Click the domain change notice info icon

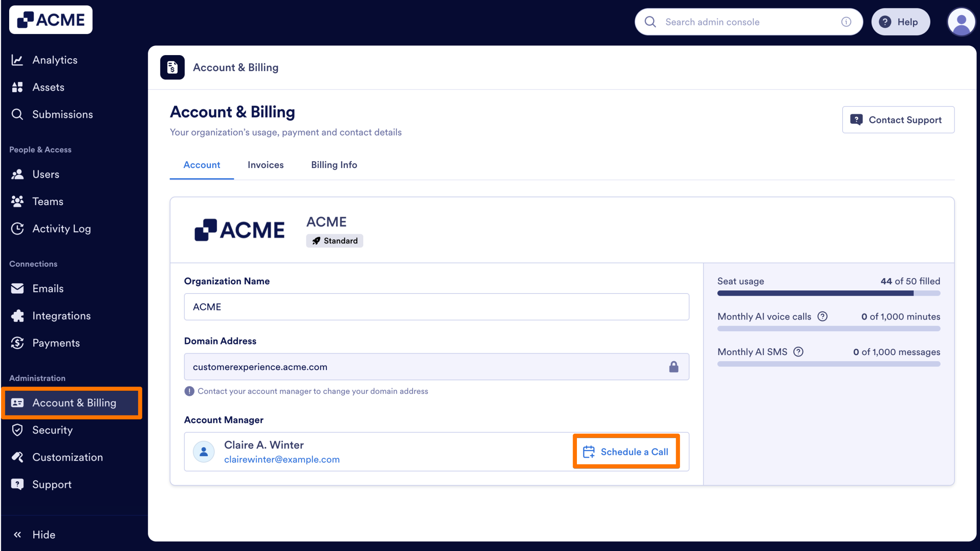[189, 391]
